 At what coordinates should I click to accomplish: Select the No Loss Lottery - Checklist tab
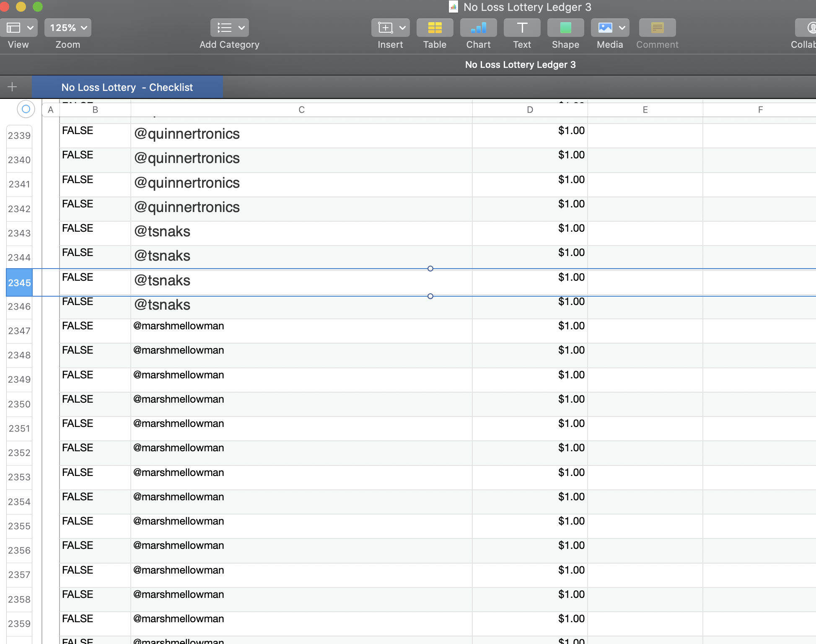127,87
